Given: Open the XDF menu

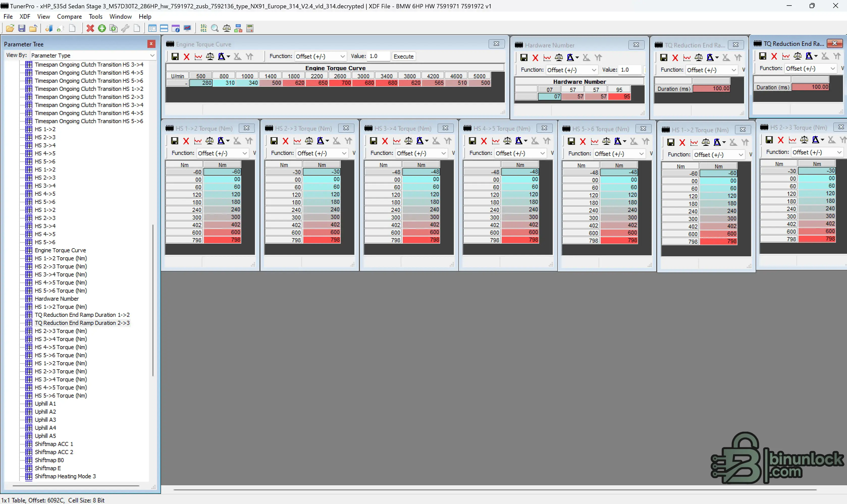Looking at the screenshot, I should (25, 16).
